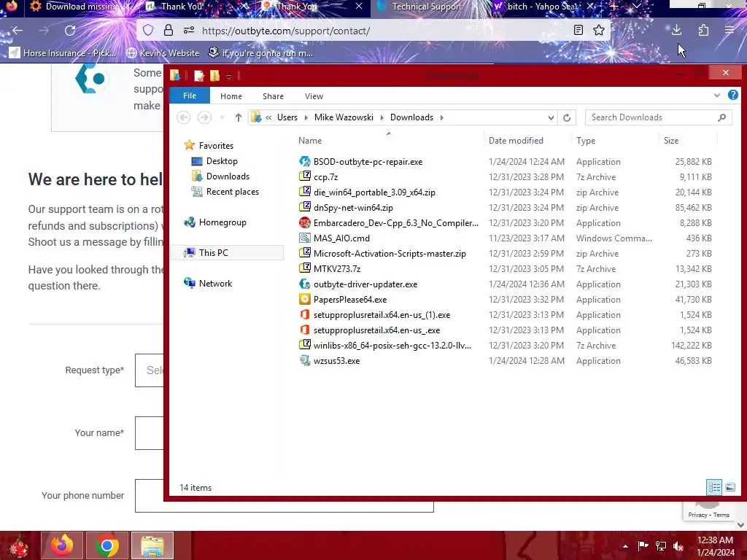The image size is (747, 560).
Task: Select Downloads in Favorites
Action: tap(228, 176)
